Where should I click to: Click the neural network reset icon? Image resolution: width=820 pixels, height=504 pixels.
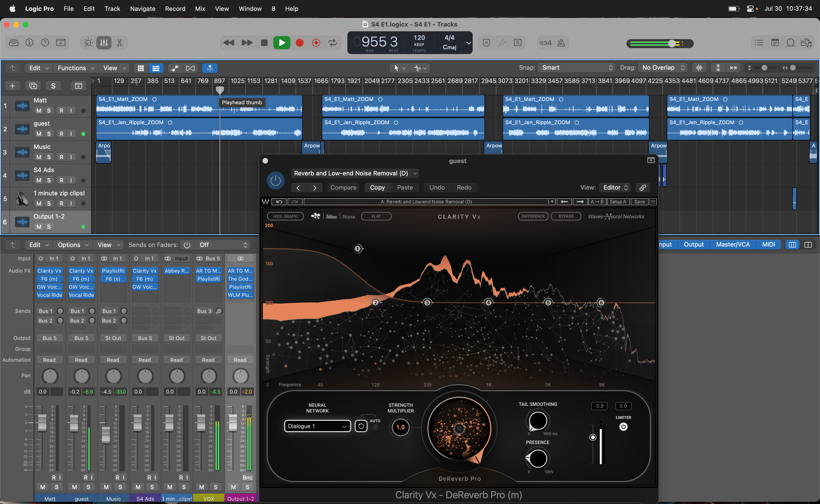point(361,426)
